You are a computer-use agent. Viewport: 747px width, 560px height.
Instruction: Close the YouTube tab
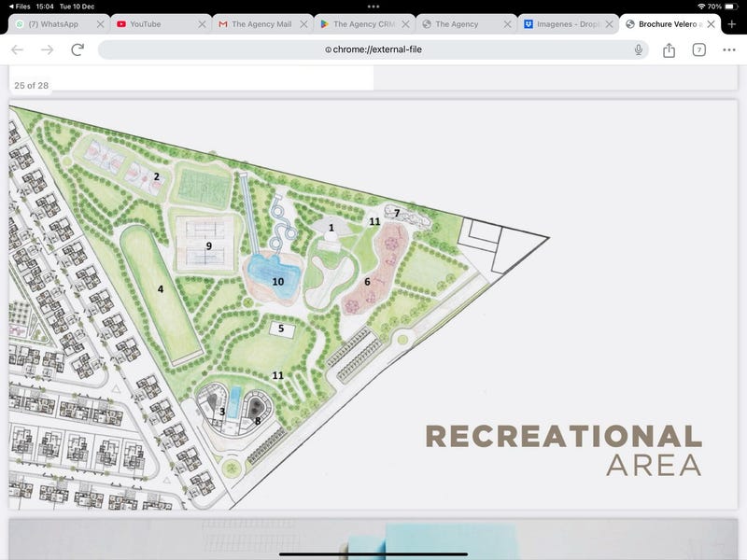pyautogui.click(x=203, y=24)
